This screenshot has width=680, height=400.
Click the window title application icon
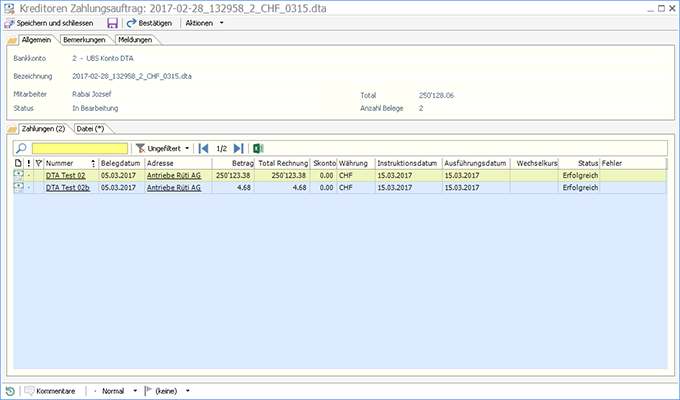9,9
